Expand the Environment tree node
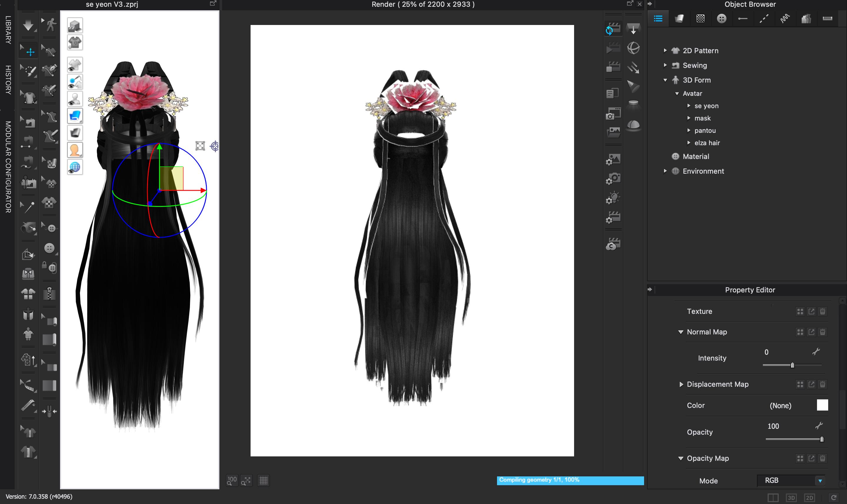The height and width of the screenshot is (504, 847). (665, 171)
